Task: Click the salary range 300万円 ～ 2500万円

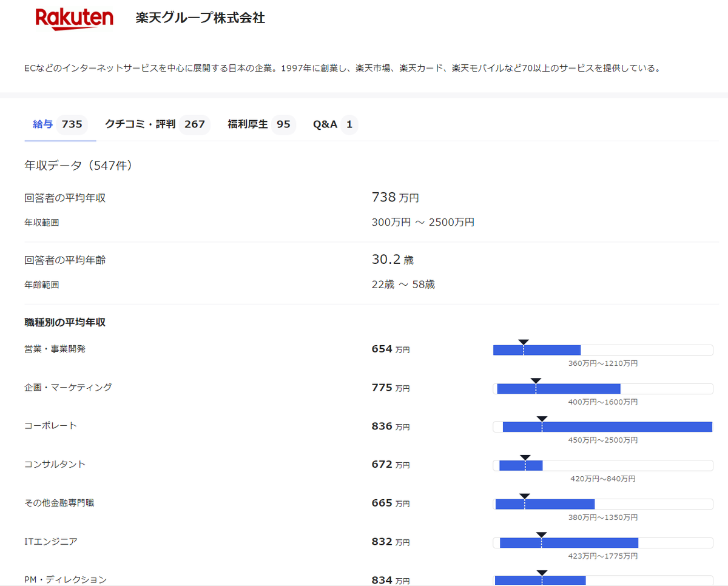Action: pos(423,222)
